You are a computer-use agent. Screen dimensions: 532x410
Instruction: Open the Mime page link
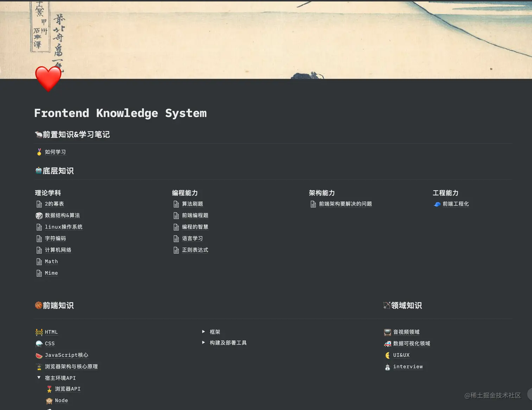click(x=51, y=273)
